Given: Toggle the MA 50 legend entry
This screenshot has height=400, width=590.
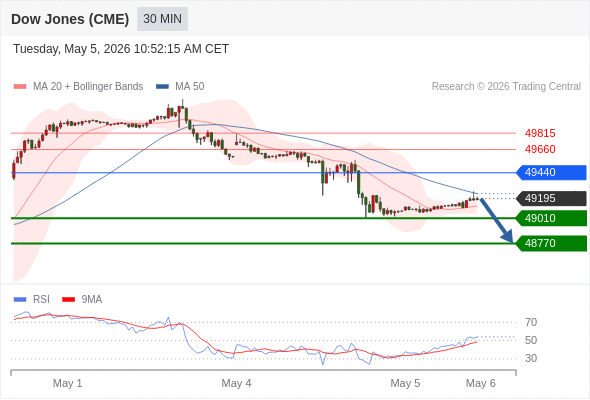Looking at the screenshot, I should pyautogui.click(x=180, y=87).
